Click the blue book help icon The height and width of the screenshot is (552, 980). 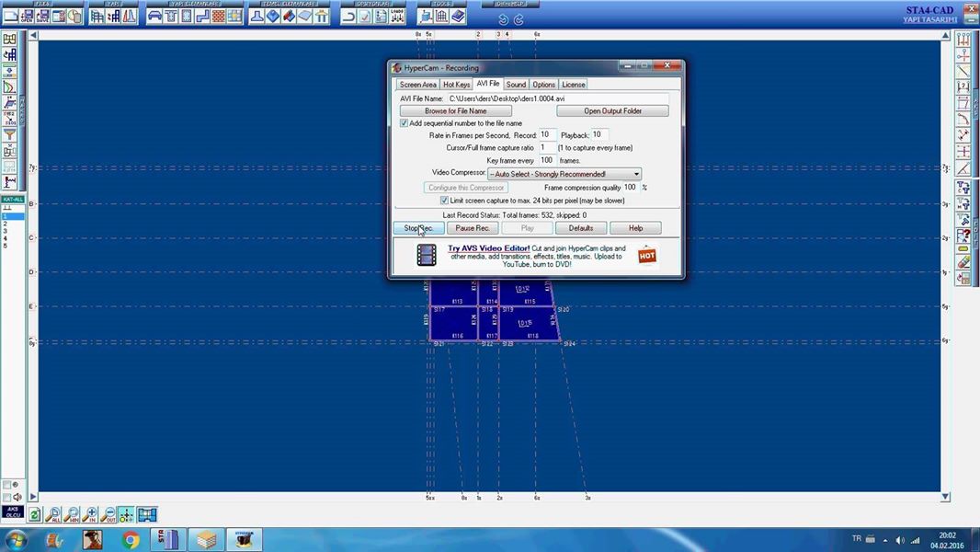(x=458, y=17)
